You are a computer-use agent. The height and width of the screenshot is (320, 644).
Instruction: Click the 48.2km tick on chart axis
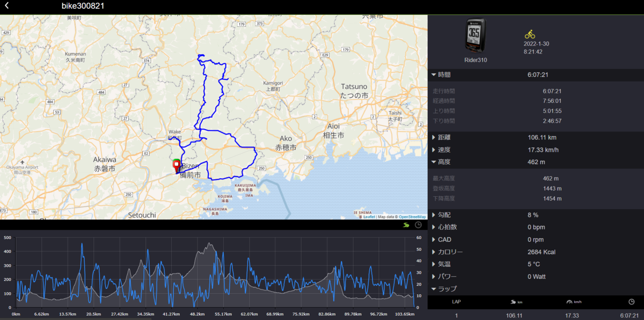pyautogui.click(x=197, y=314)
